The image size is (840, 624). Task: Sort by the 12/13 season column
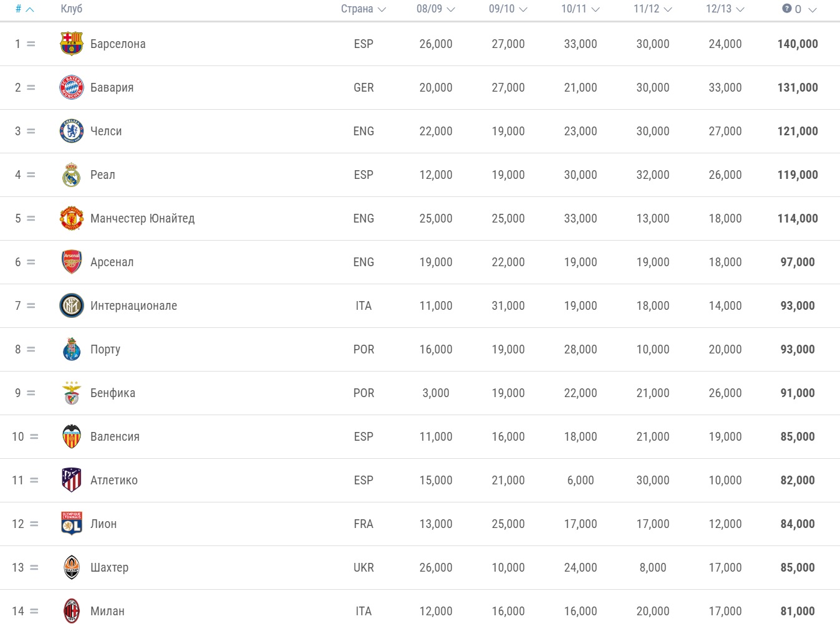[x=725, y=9]
